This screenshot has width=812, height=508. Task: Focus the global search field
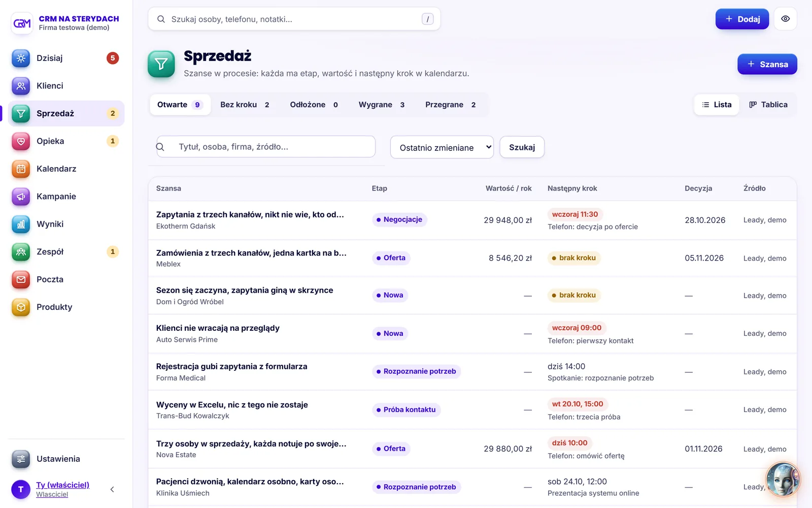(294, 19)
